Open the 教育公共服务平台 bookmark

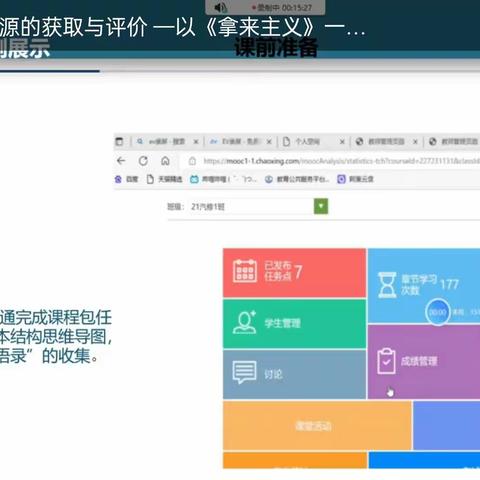point(297,179)
